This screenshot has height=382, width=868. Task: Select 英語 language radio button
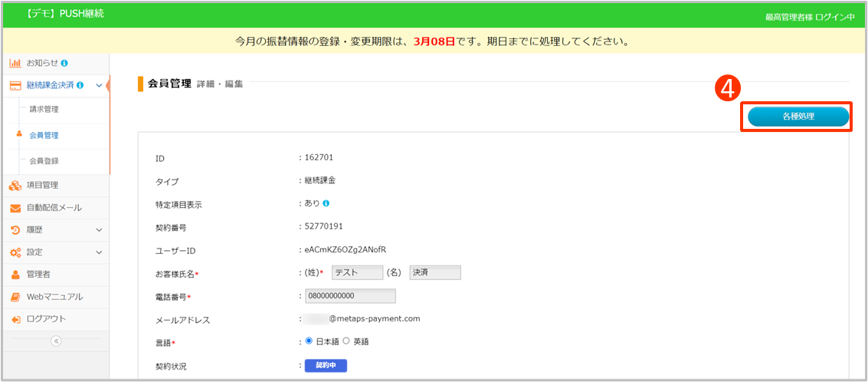pyautogui.click(x=346, y=341)
